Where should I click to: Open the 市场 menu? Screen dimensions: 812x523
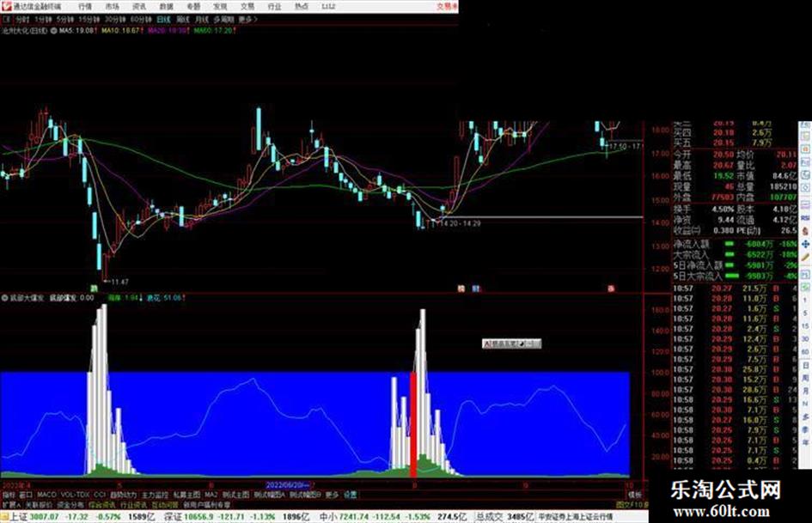click(x=112, y=6)
